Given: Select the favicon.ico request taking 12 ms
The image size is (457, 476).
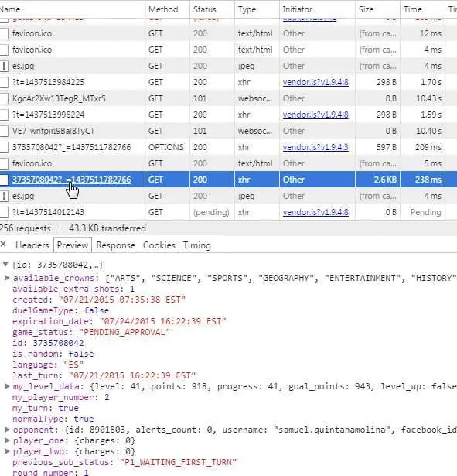Looking at the screenshot, I should (32, 33).
